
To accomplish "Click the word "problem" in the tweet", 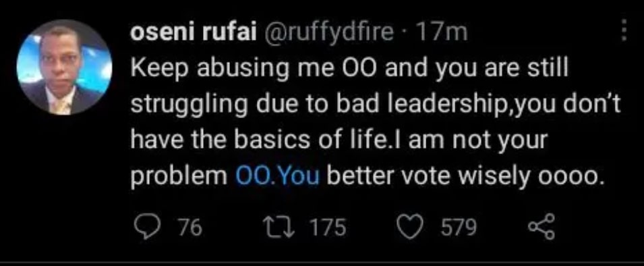I will [x=180, y=177].
